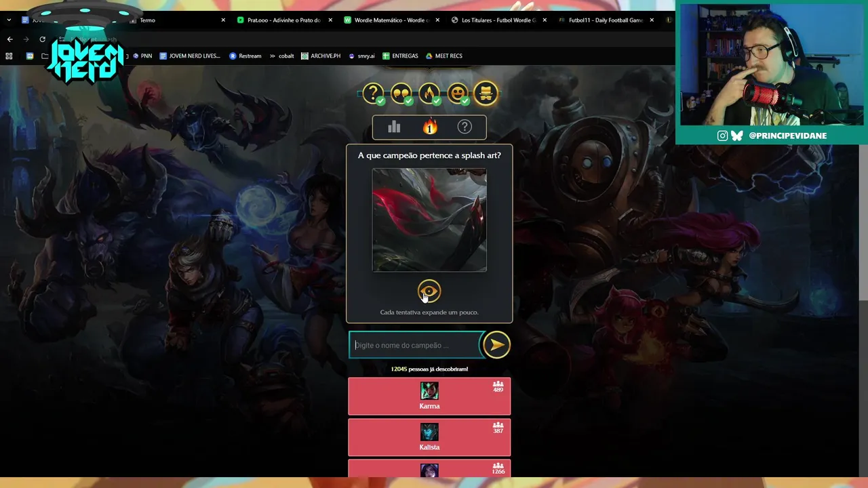The width and height of the screenshot is (868, 488).
Task: Select the Splash mode hat-and-glasses icon
Action: (x=486, y=93)
